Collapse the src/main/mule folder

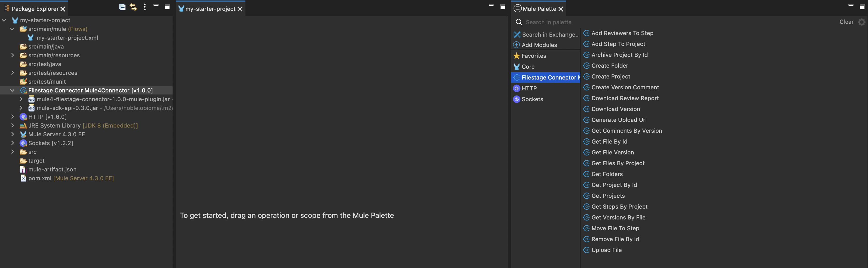[x=12, y=29]
